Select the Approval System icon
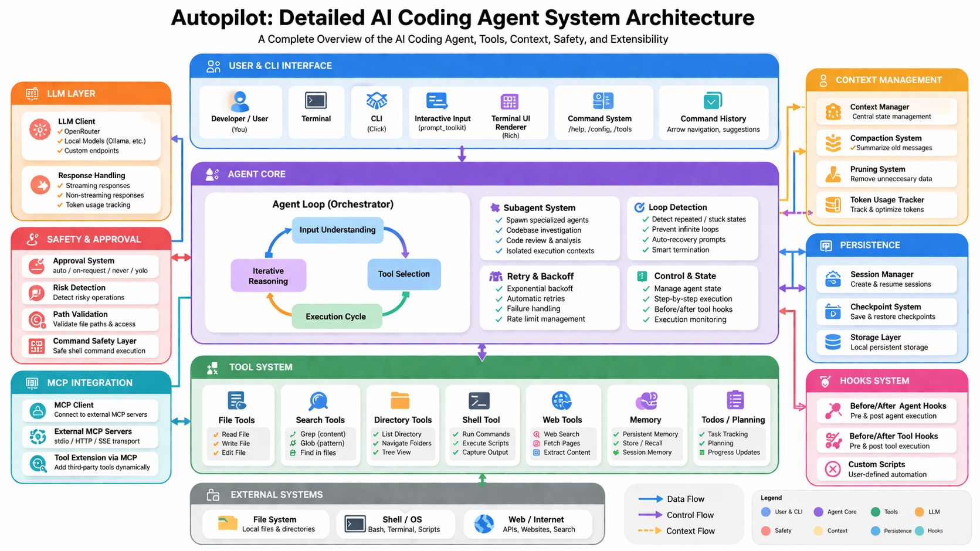 36,266
